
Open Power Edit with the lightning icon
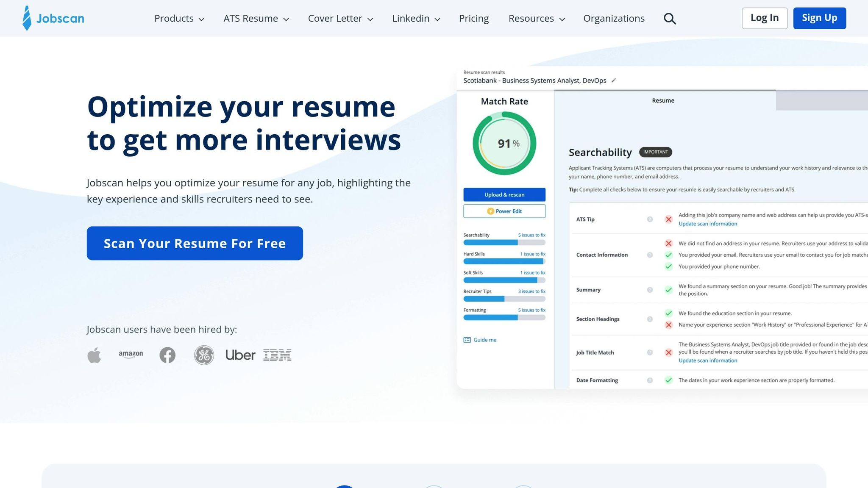coord(504,211)
